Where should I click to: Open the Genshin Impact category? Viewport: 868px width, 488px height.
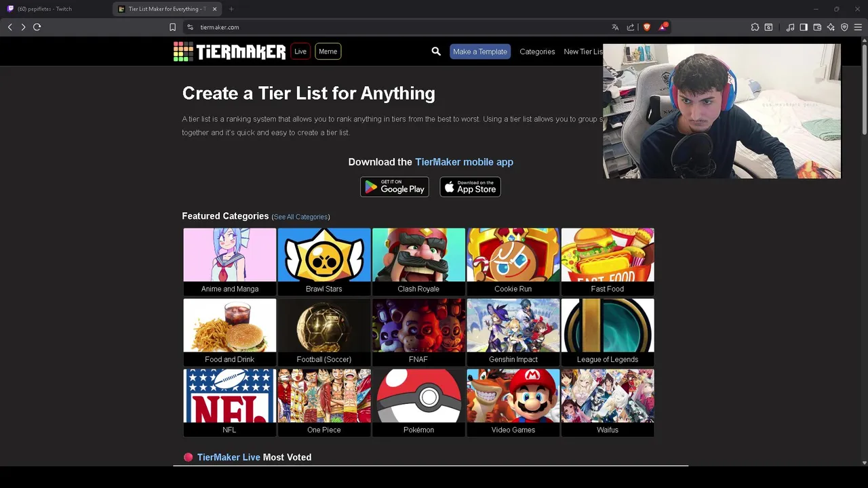[x=513, y=332]
